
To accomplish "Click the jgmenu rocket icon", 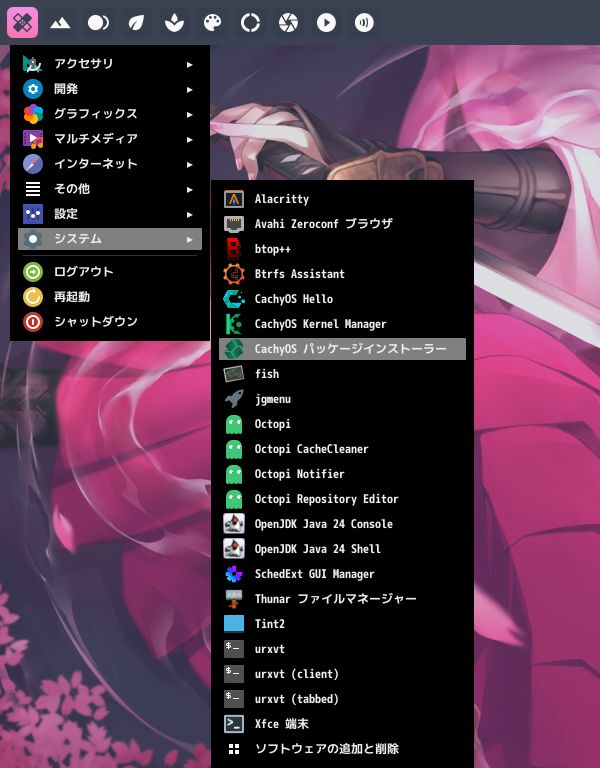I will (x=234, y=399).
